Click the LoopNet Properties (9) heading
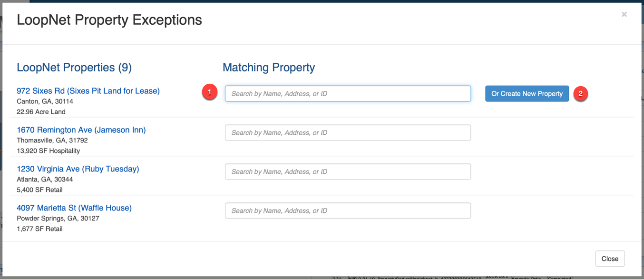This screenshot has width=644, height=279. click(74, 68)
